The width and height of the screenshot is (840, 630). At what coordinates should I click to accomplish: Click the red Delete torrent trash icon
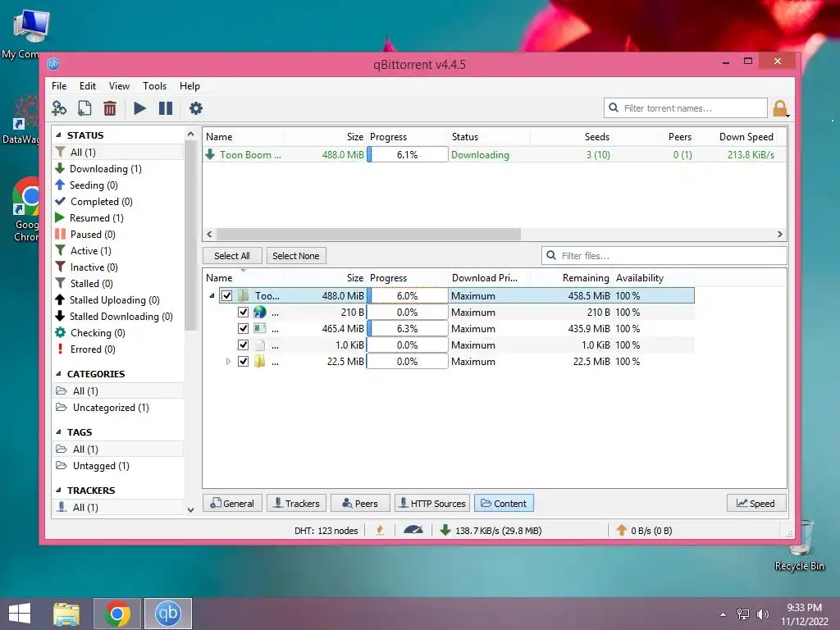(x=110, y=108)
